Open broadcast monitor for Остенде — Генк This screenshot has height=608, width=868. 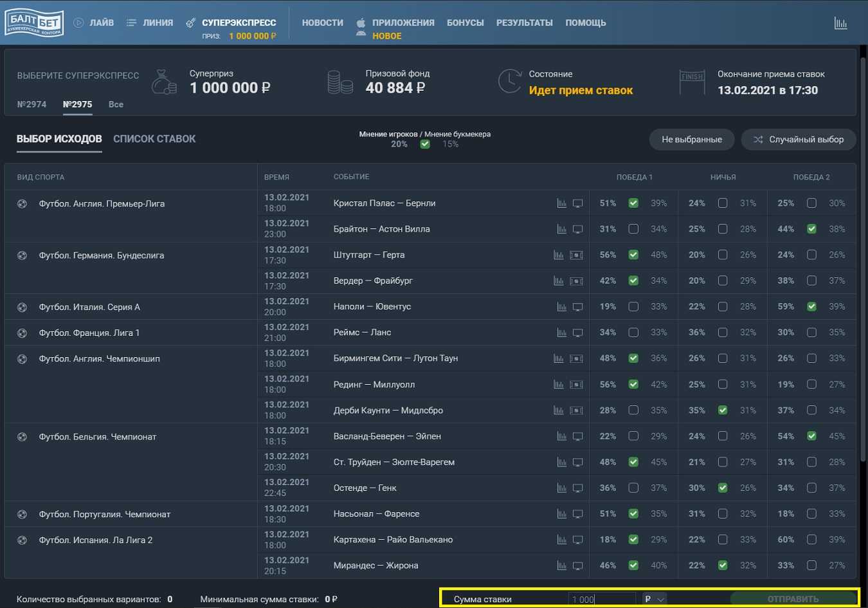577,488
